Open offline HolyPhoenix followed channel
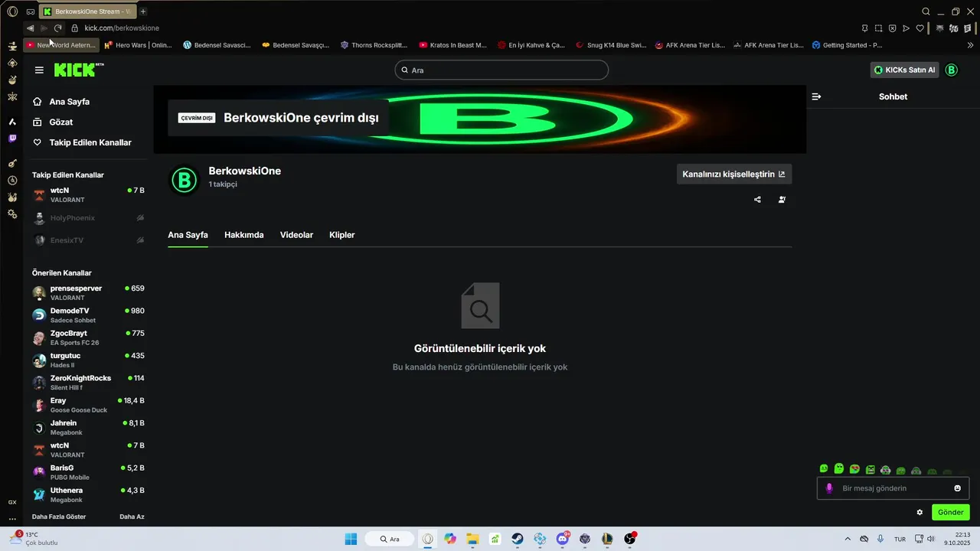The image size is (980, 551). pos(88,218)
